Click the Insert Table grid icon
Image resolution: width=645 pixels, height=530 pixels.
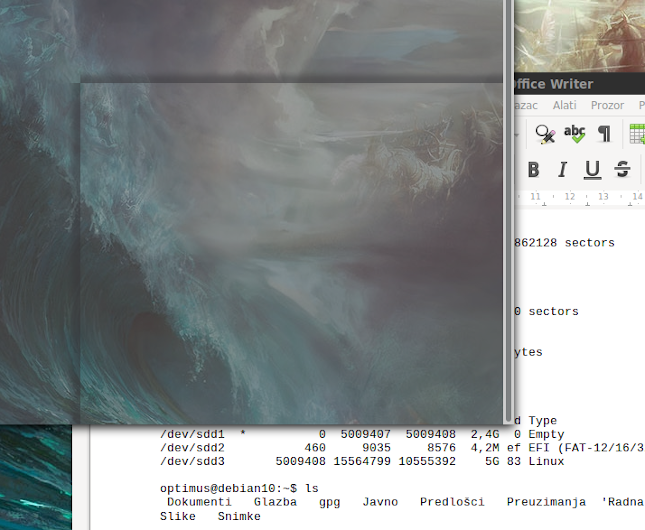click(x=637, y=134)
